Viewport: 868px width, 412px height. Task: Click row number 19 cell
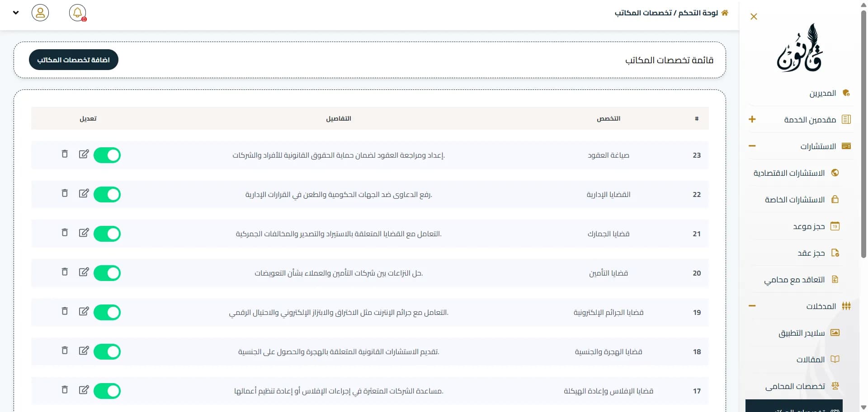[x=697, y=312]
